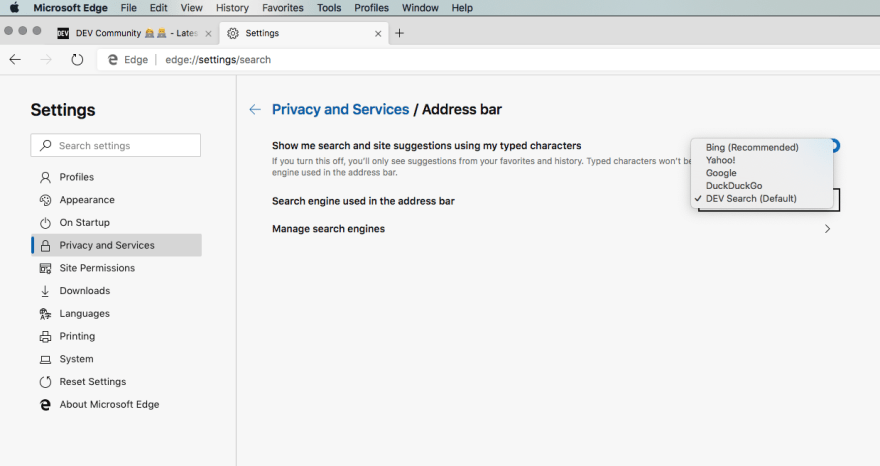The height and width of the screenshot is (466, 880).
Task: Click the Languages icon
Action: point(45,314)
